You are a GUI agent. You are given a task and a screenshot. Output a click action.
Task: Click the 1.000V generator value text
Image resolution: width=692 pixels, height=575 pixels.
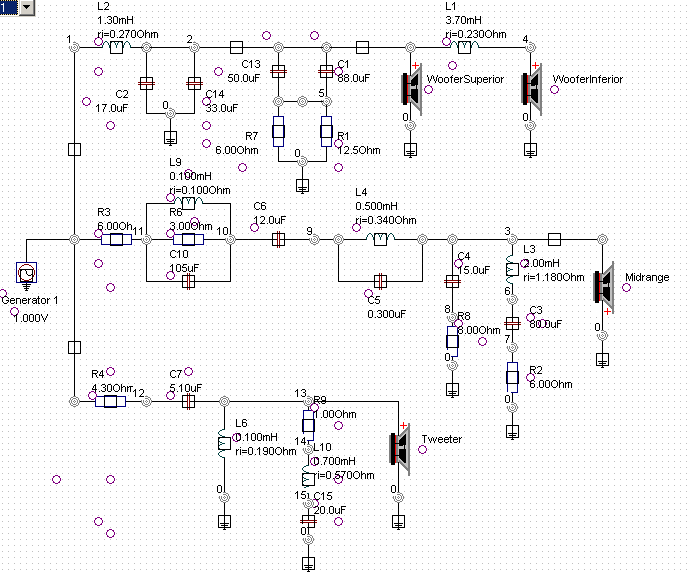tap(30, 318)
